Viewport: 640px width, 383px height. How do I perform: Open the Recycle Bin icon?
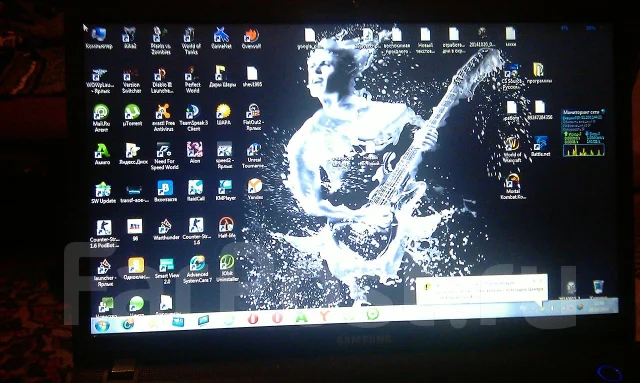598,288
